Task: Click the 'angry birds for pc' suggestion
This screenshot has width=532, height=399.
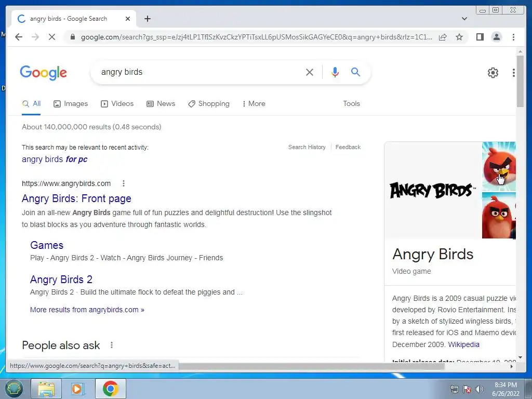Action: pos(55,159)
